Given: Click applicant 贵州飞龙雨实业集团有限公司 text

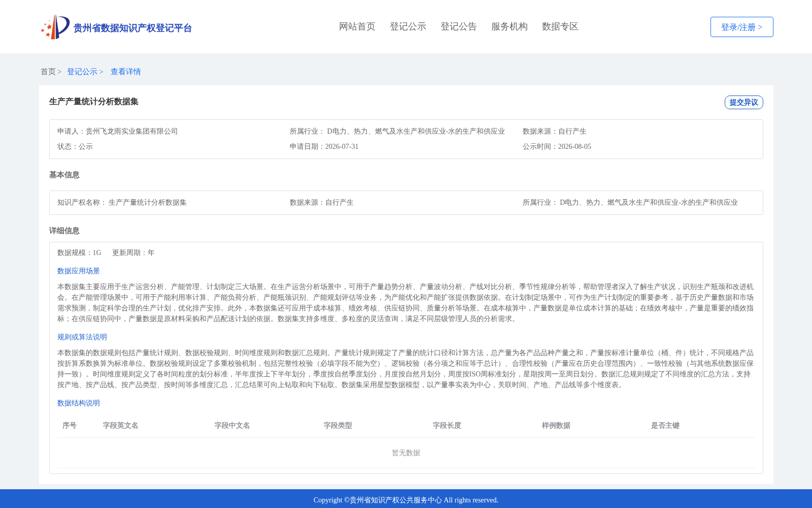Looking at the screenshot, I should click(x=132, y=131).
